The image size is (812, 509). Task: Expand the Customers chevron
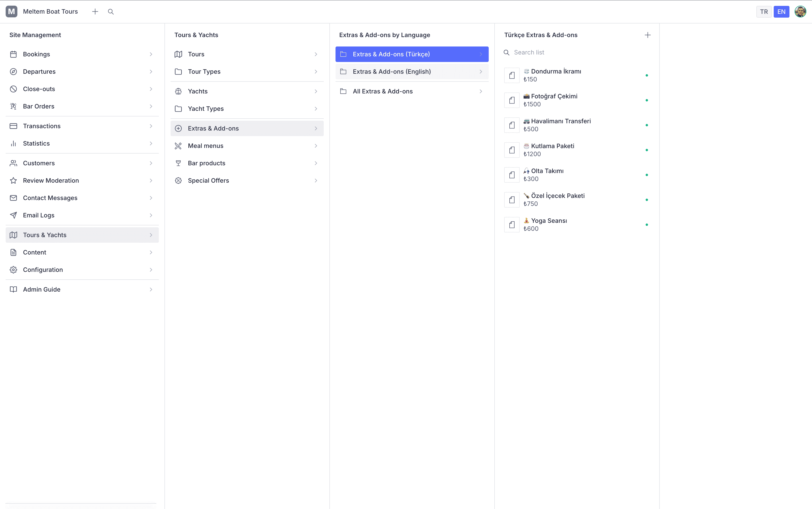coord(151,163)
